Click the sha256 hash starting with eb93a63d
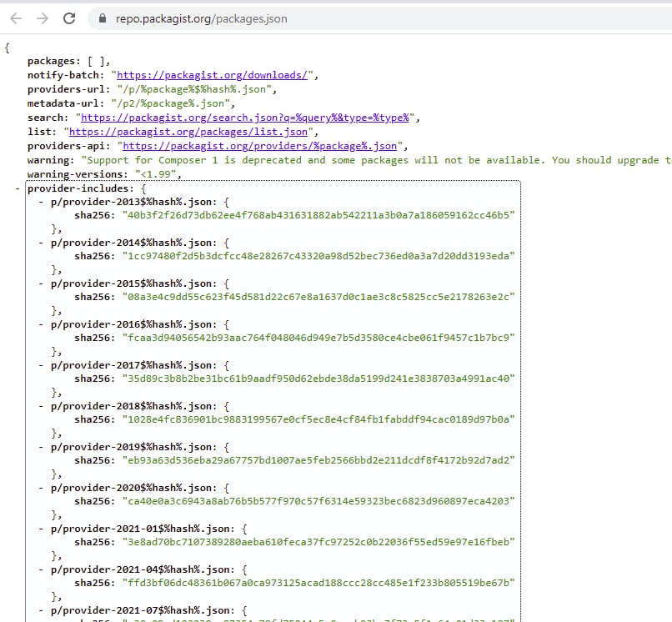Image resolution: width=672 pixels, height=622 pixels. [x=318, y=460]
